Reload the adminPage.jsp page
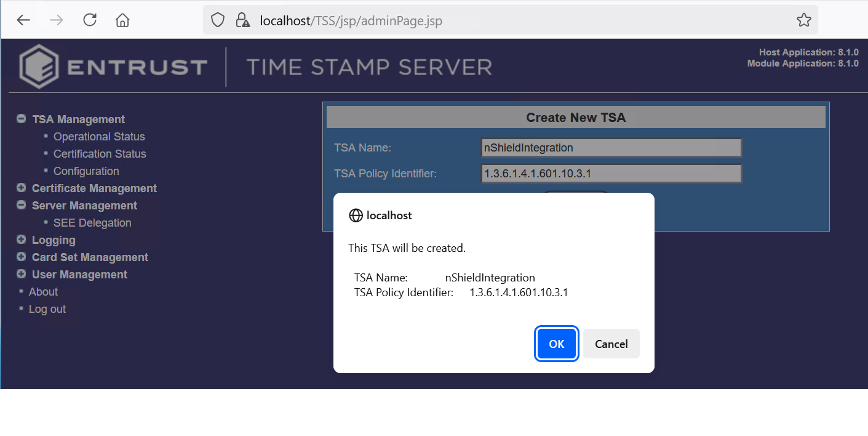The width and height of the screenshot is (868, 436). (x=89, y=19)
